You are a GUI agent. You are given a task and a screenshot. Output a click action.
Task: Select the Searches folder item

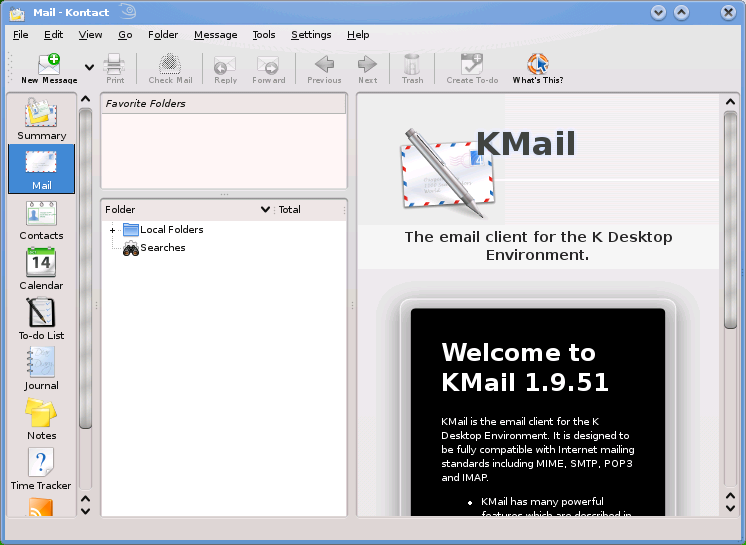coord(161,248)
